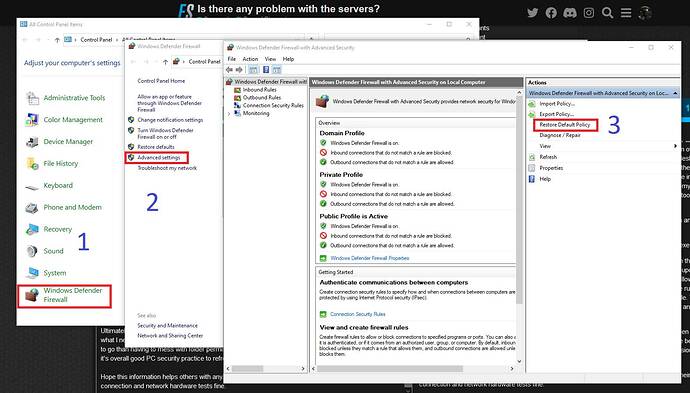
Task: Open Twitter icon in forum header
Action: click(x=532, y=13)
